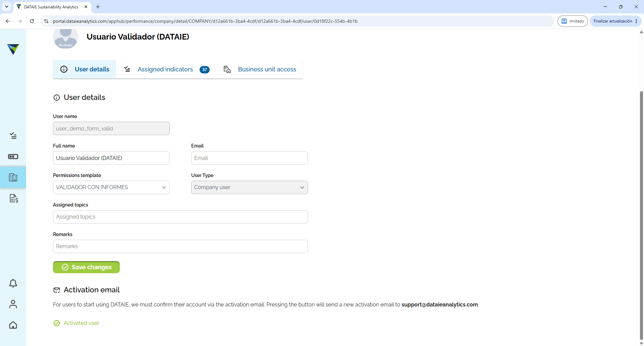Open the progress bar sidebar icon
This screenshot has width=644, height=346.
pos(13,157)
